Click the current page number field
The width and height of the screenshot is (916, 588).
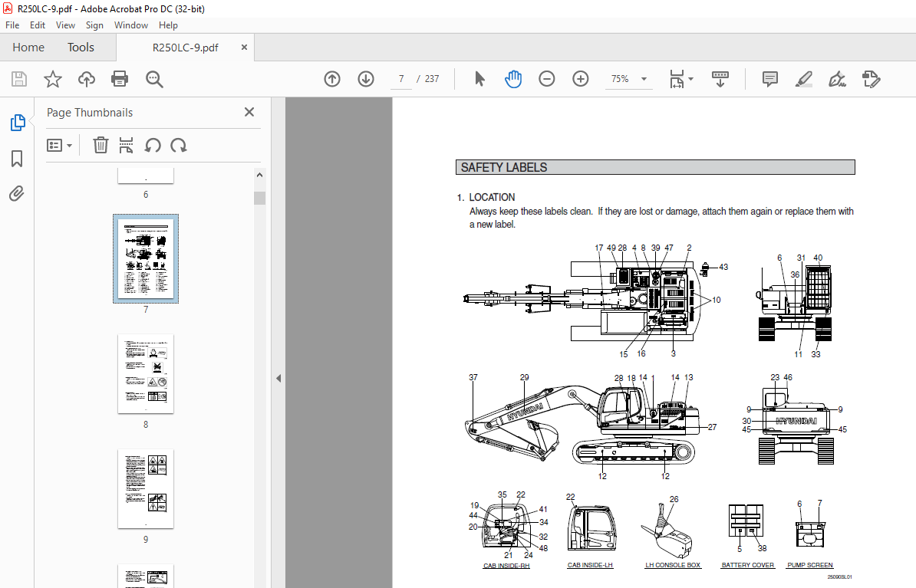coord(401,79)
